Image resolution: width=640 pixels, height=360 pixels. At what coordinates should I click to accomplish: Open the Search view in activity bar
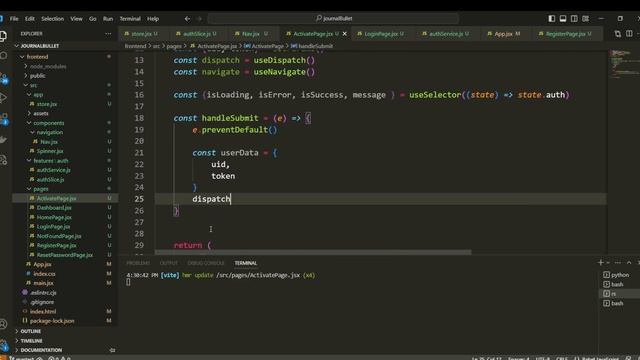[x=3, y=56]
